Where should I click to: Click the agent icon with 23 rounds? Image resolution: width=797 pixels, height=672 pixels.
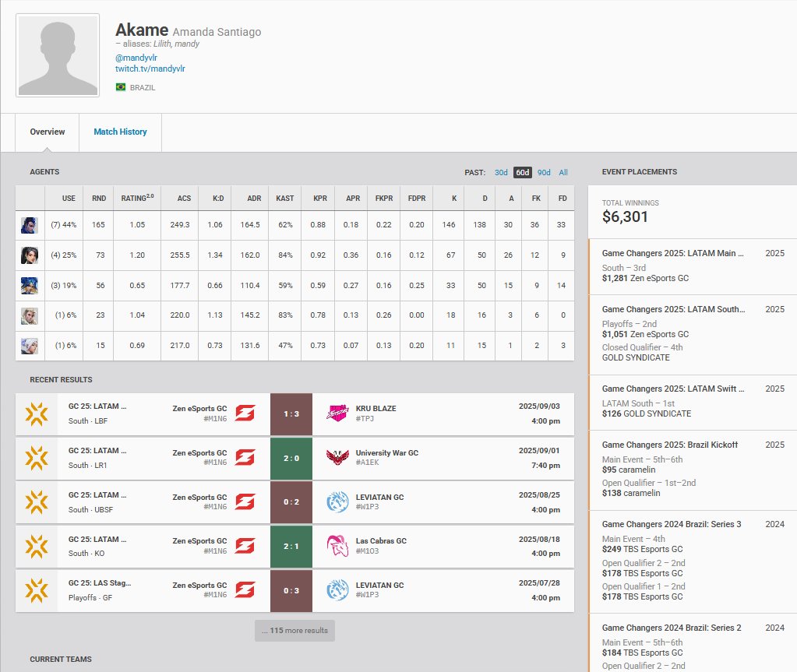point(30,315)
